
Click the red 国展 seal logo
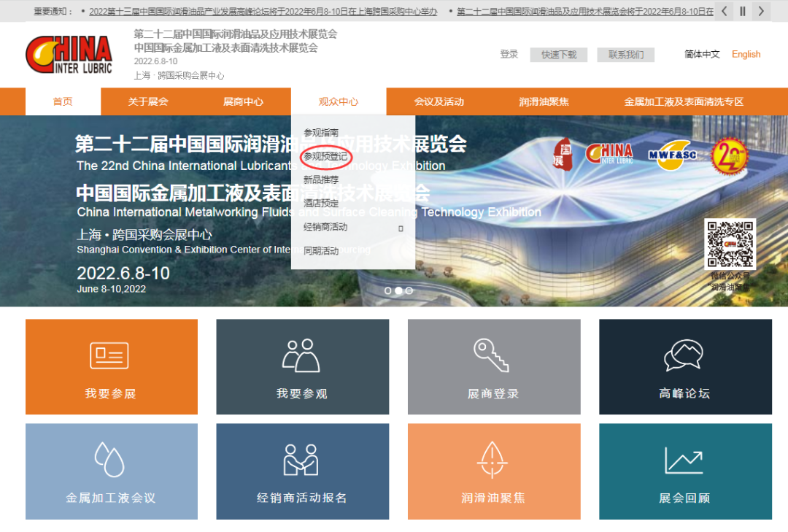[x=563, y=155]
